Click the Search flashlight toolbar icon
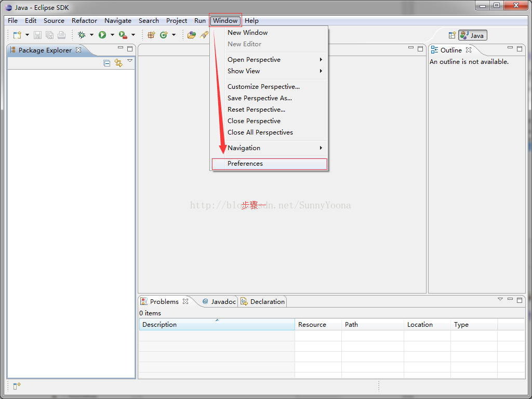 click(204, 35)
